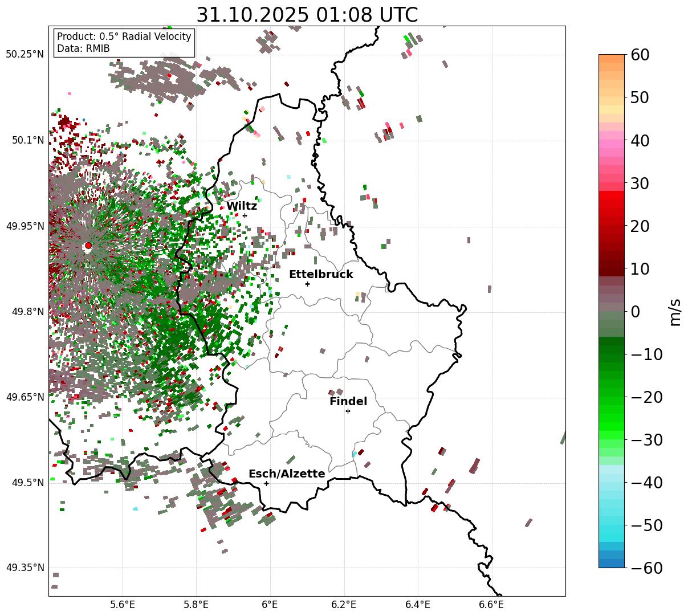The height and width of the screenshot is (616, 688).
Task: Click the 5.8°E longitude label
Action: (x=197, y=605)
